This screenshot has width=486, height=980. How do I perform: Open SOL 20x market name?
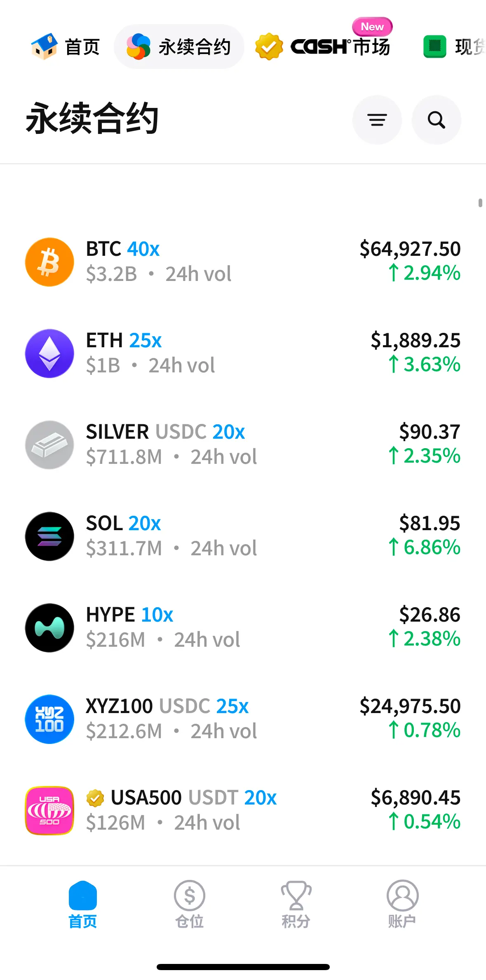(123, 523)
